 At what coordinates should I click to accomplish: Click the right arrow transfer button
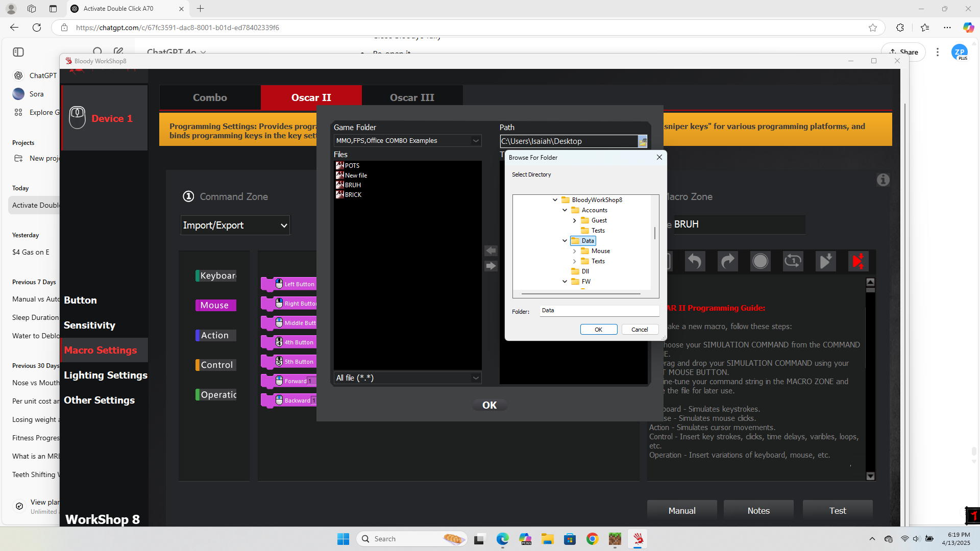(x=491, y=266)
